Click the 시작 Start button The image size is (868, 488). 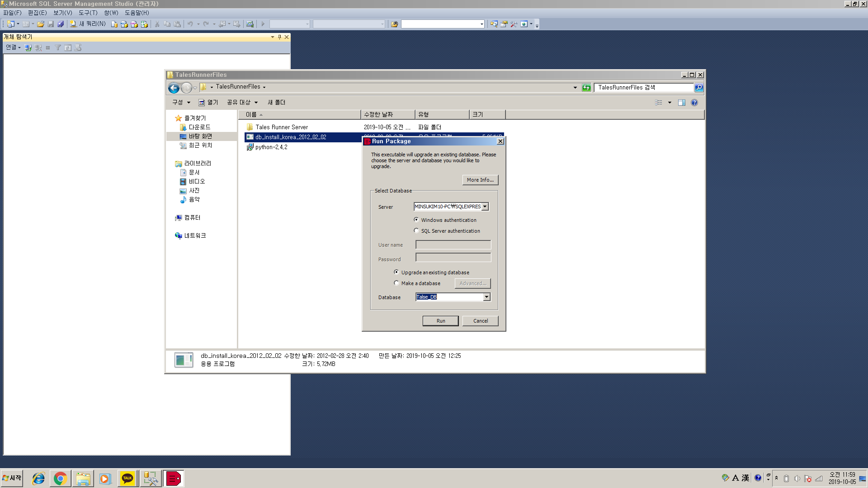(12, 478)
